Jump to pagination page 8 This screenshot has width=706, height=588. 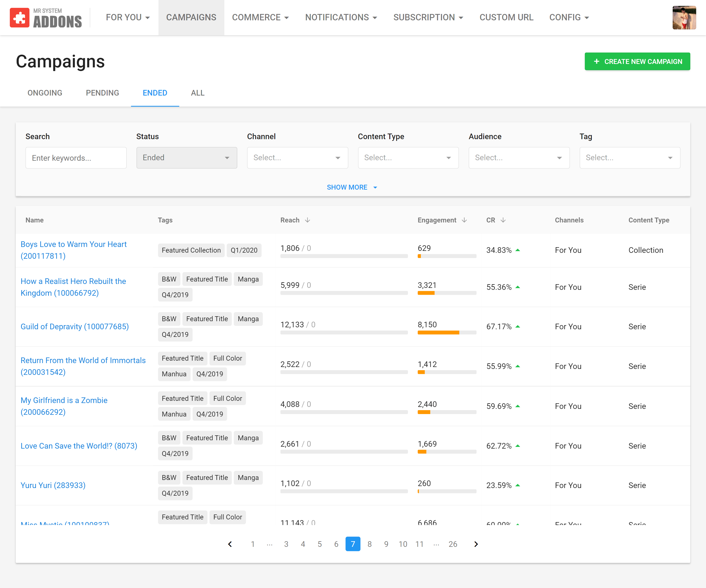pos(369,544)
